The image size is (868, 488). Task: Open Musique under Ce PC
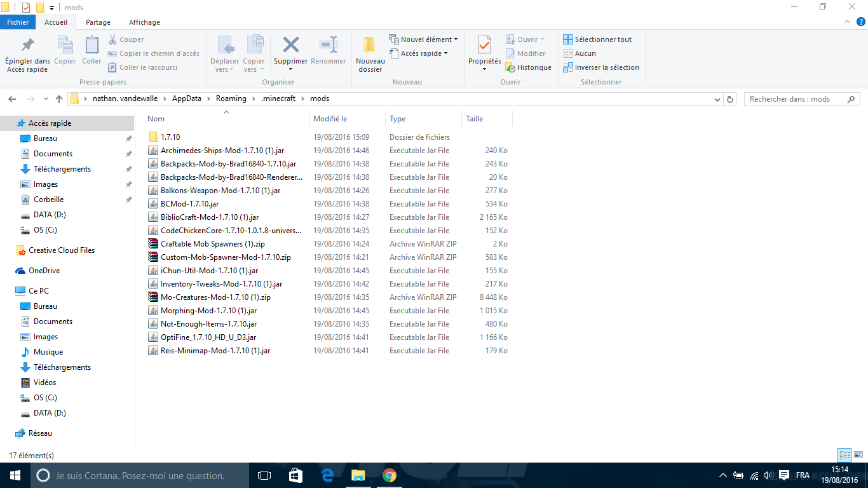click(48, 352)
